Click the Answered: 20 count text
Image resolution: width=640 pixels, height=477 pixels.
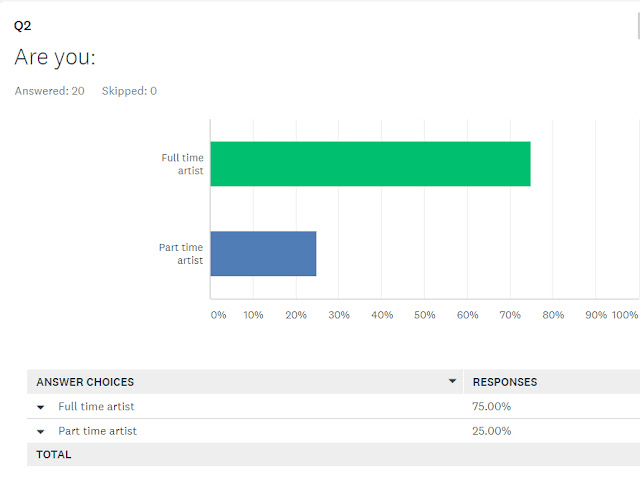50,91
